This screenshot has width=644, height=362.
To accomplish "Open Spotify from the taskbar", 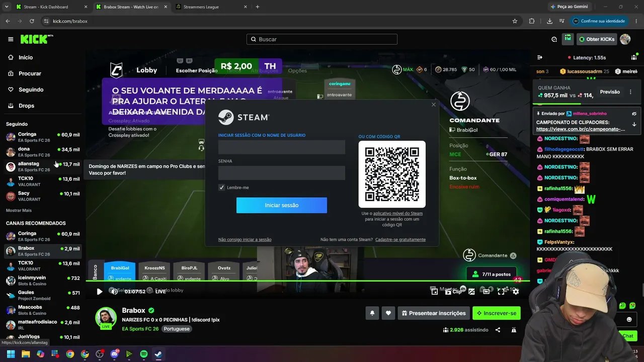I will [x=143, y=354].
